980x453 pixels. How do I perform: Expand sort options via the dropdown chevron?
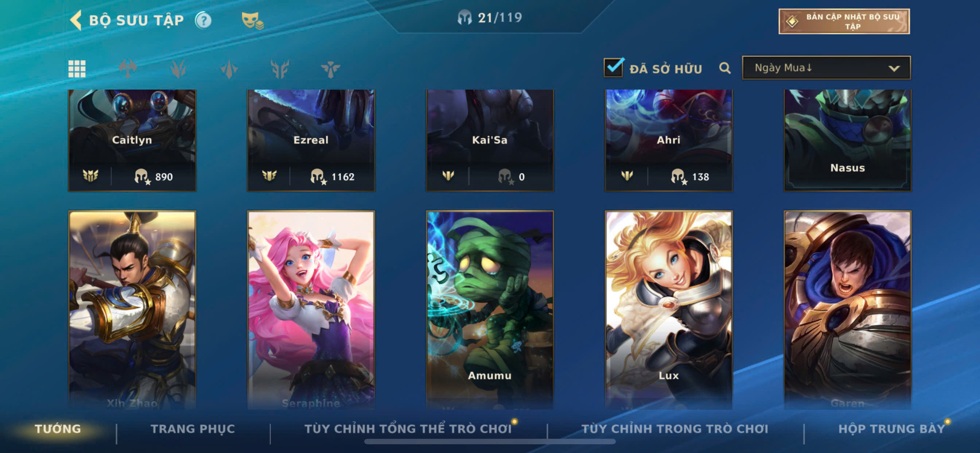[894, 69]
